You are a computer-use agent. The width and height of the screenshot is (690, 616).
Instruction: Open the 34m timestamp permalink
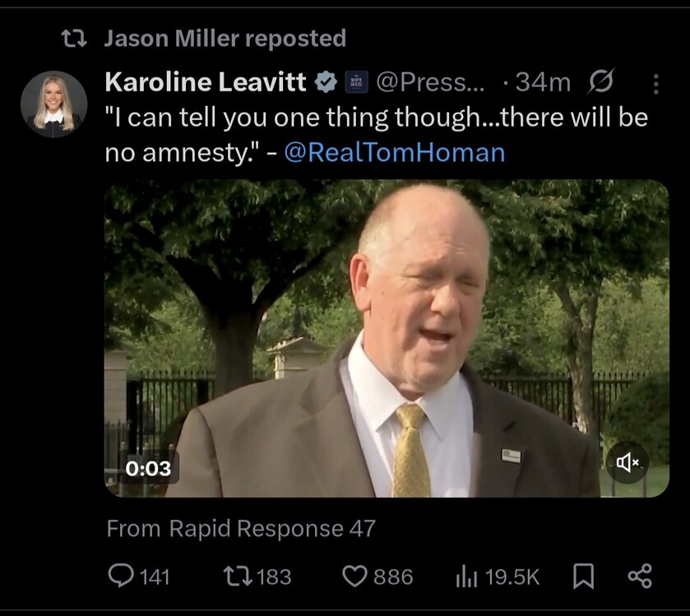543,82
